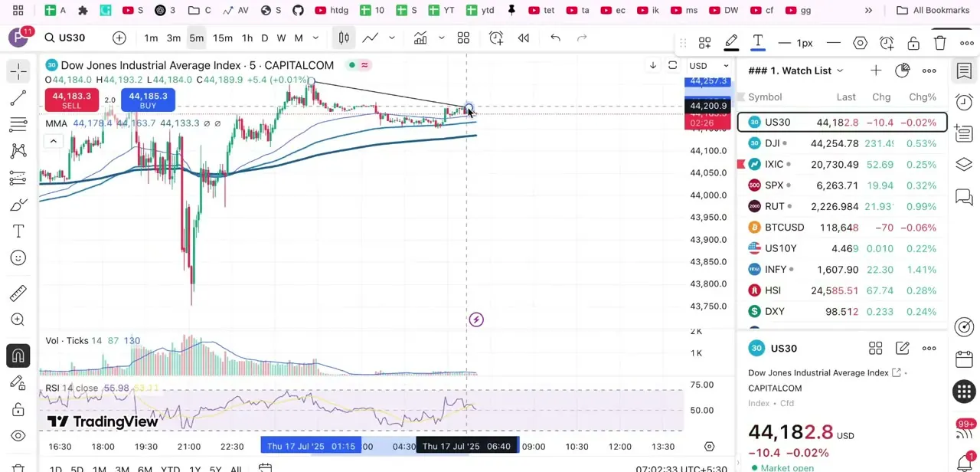
Task: Open more options in drawing toolbar
Action: coord(967,43)
